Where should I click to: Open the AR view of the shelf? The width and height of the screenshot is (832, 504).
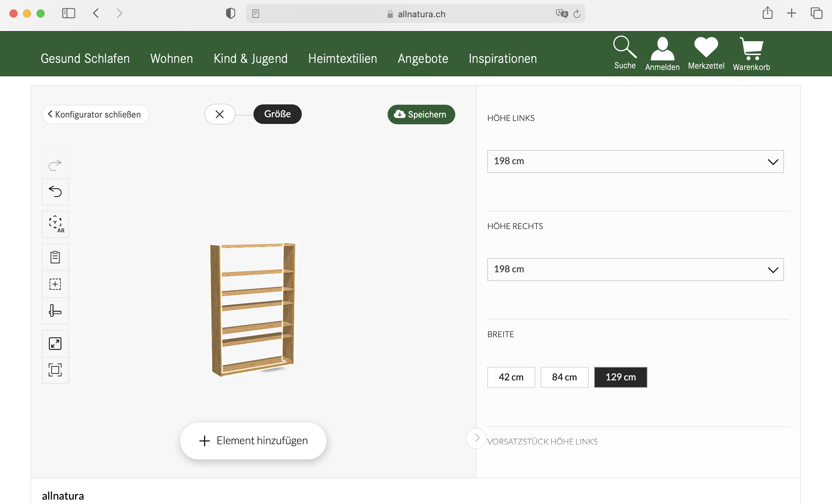pos(55,224)
